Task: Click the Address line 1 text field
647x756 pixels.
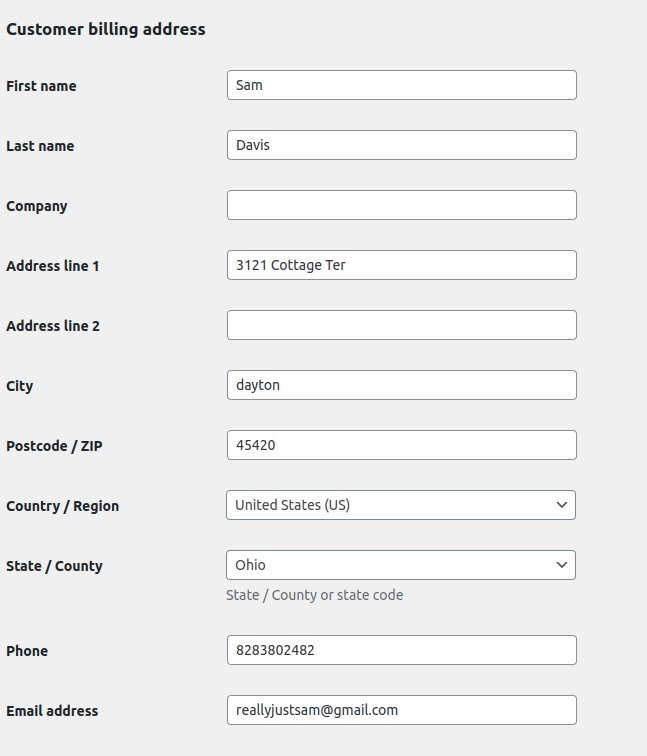Action: pos(401,265)
